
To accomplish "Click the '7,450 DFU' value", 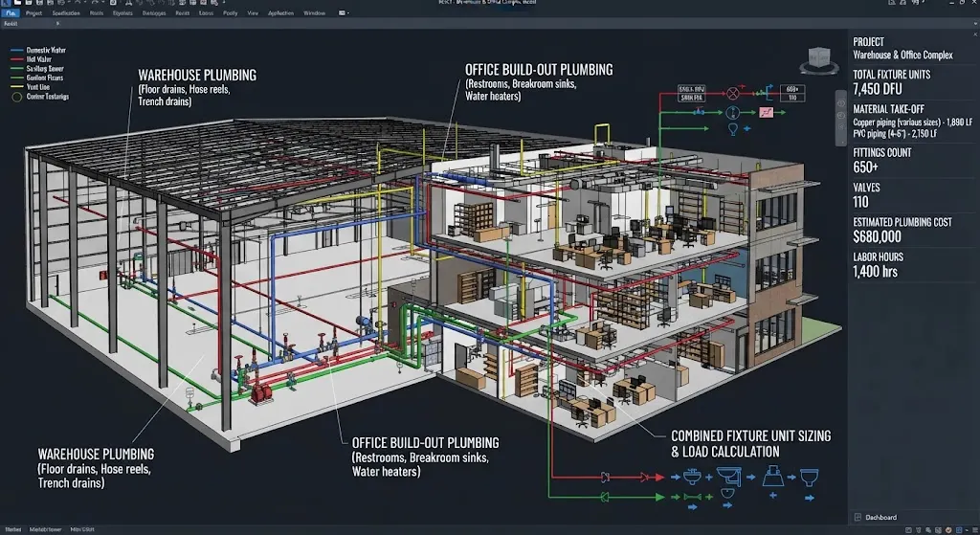I will 878,89.
